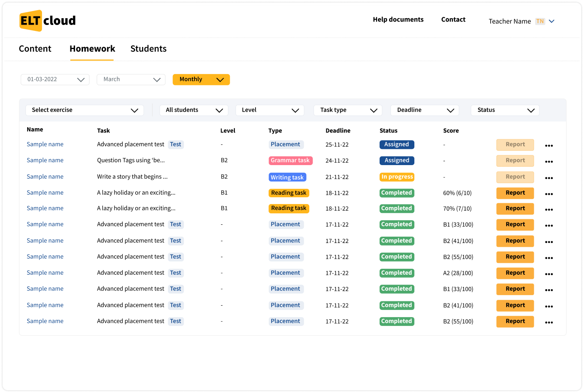This screenshot has height=392, width=583.
Task: Open more options for Grammar task row
Action: pos(549,162)
